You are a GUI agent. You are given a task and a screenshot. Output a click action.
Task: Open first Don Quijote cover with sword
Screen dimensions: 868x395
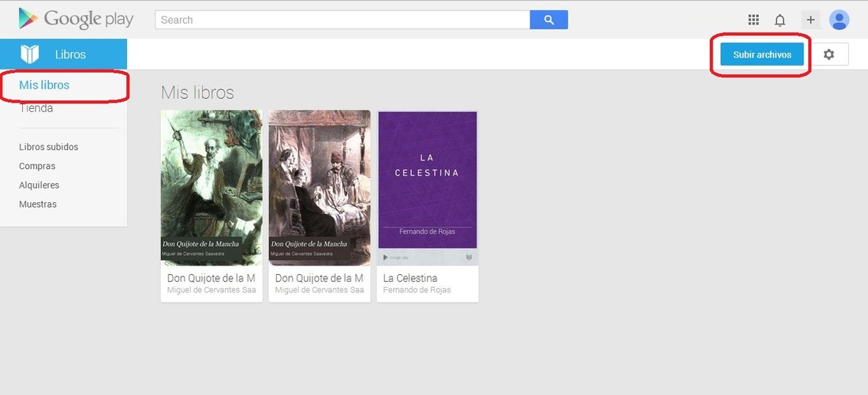pyautogui.click(x=211, y=188)
